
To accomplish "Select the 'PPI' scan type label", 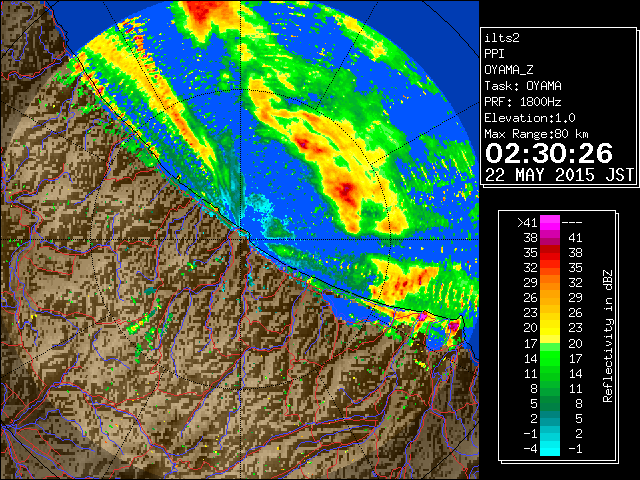I will (x=494, y=54).
